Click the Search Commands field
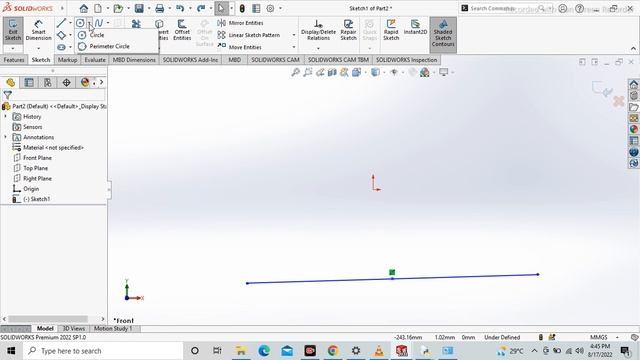Image resolution: width=640 pixels, height=360 pixels. pos(504,8)
